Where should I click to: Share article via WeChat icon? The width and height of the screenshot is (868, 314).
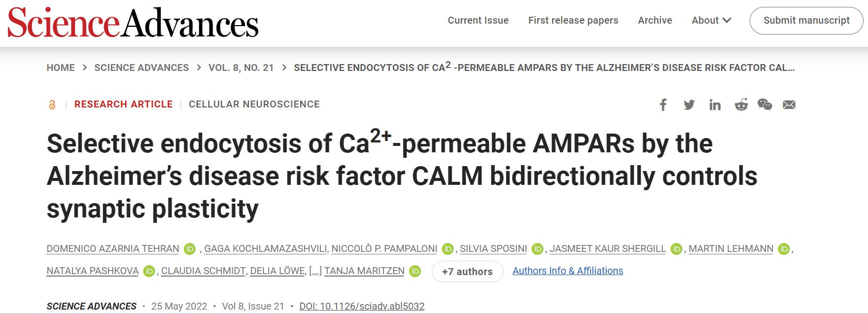[764, 105]
